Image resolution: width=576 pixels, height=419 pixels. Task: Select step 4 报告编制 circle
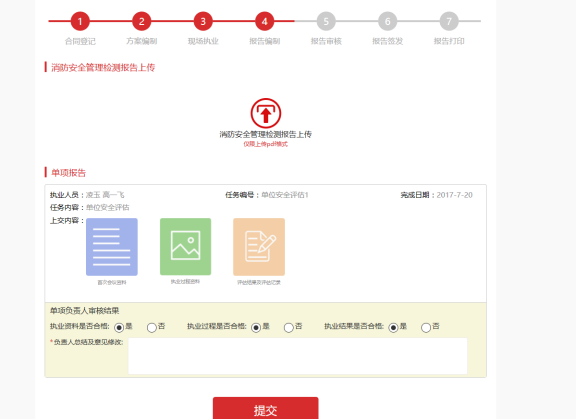264,21
